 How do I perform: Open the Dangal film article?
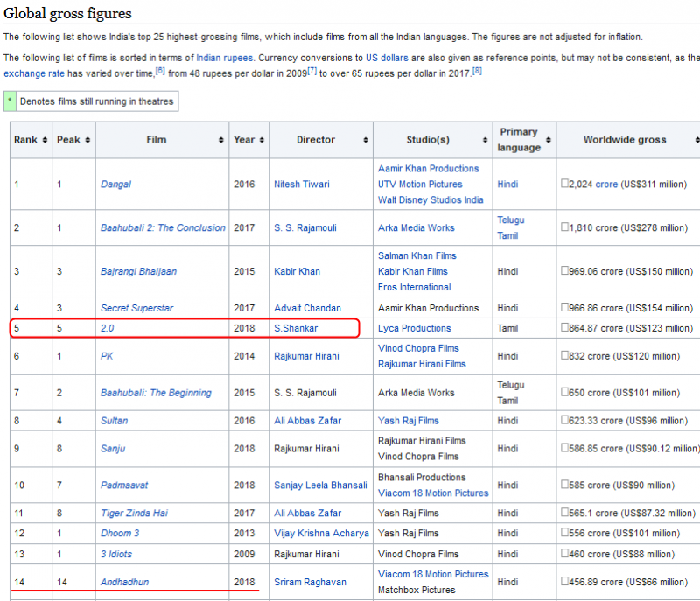tap(116, 185)
